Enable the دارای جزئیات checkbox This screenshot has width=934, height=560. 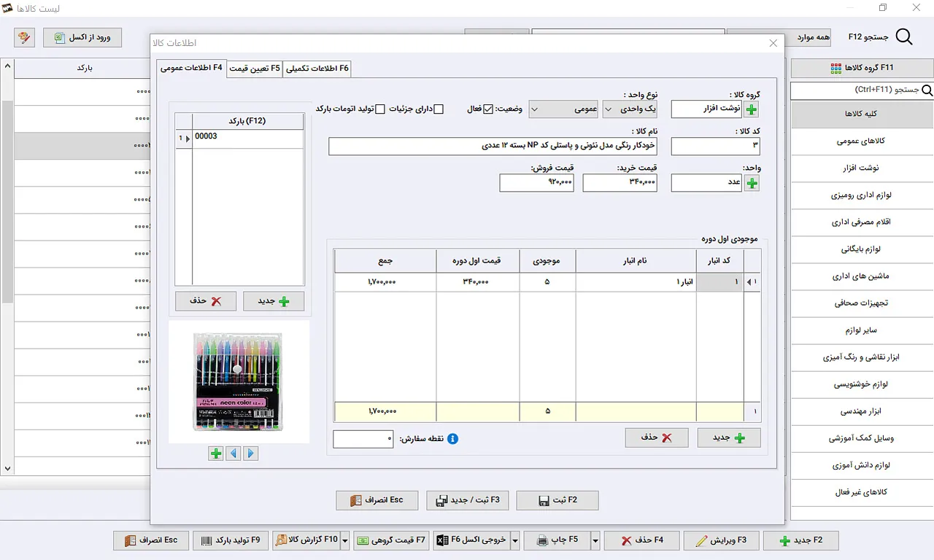point(438,109)
